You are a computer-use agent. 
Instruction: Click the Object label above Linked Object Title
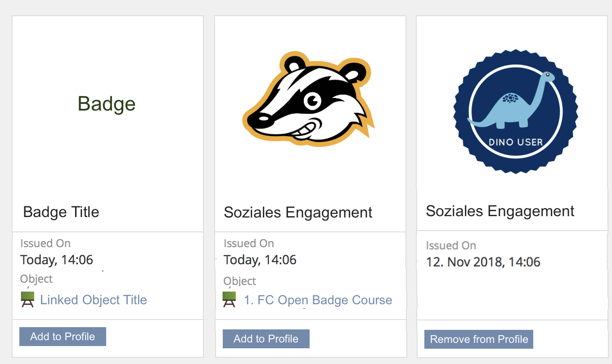(36, 279)
